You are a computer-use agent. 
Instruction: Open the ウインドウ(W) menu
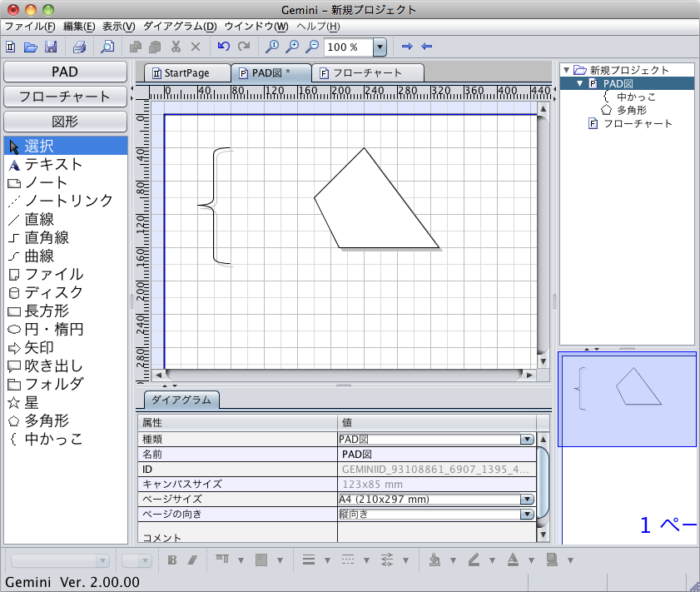pos(256,27)
